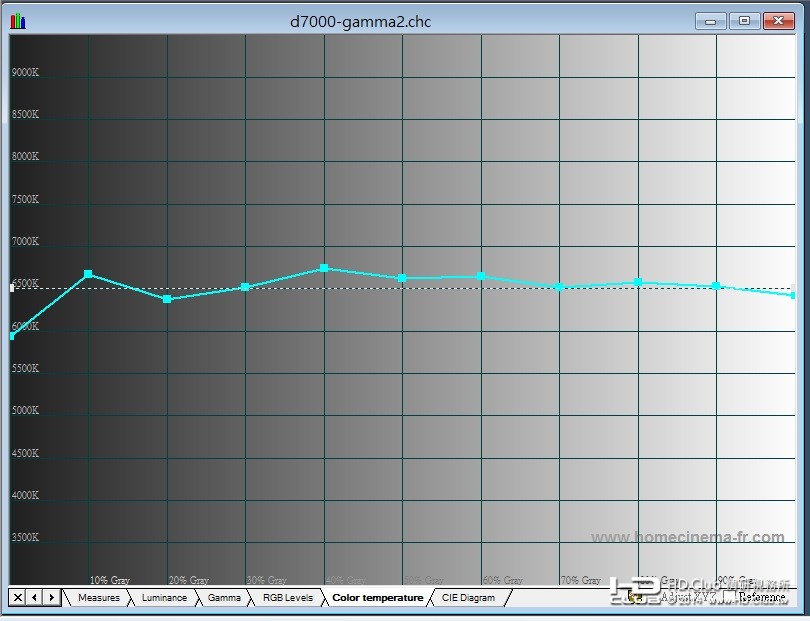The image size is (810, 621).
Task: Click the 5000K axis label
Action: pos(25,410)
